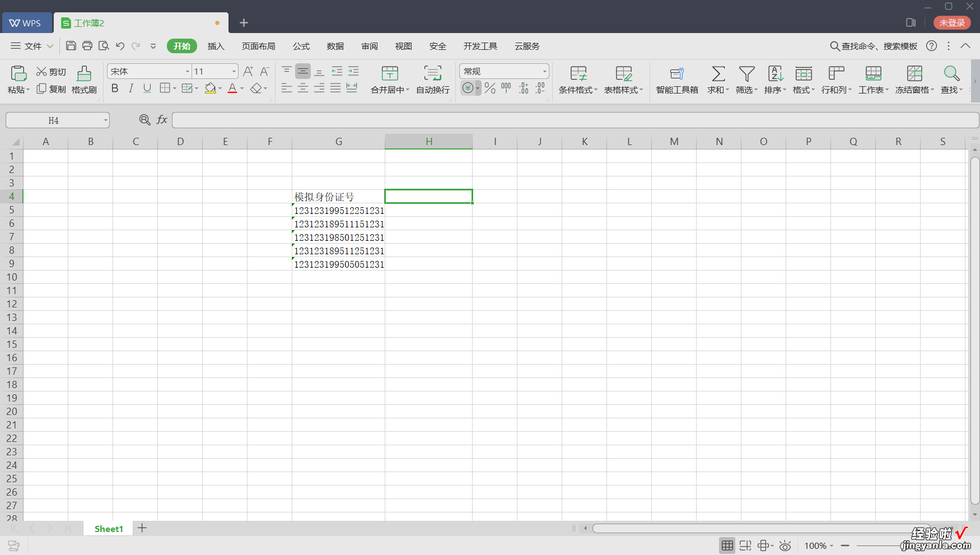Image resolution: width=980 pixels, height=555 pixels.
Task: Click the Paste clipboard icon
Action: (18, 73)
